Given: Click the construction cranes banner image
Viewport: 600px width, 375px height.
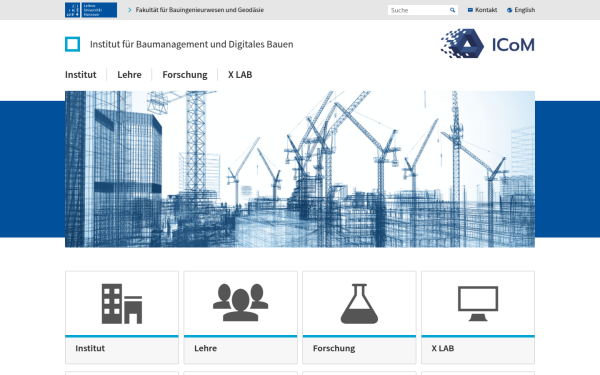Looking at the screenshot, I should [300, 169].
